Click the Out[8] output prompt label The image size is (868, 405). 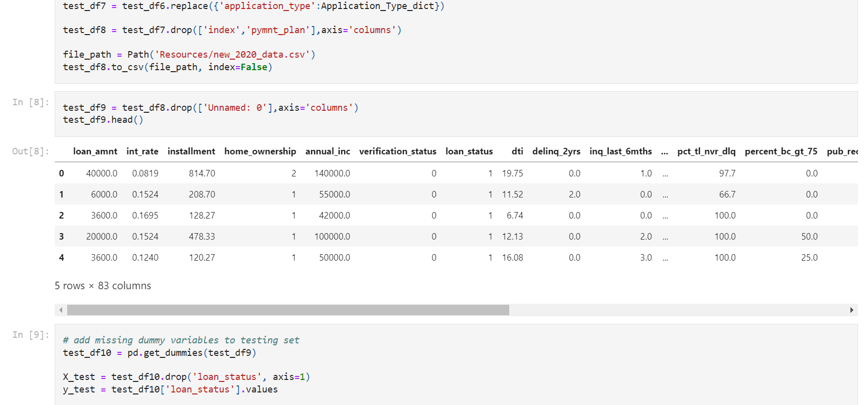click(31, 151)
